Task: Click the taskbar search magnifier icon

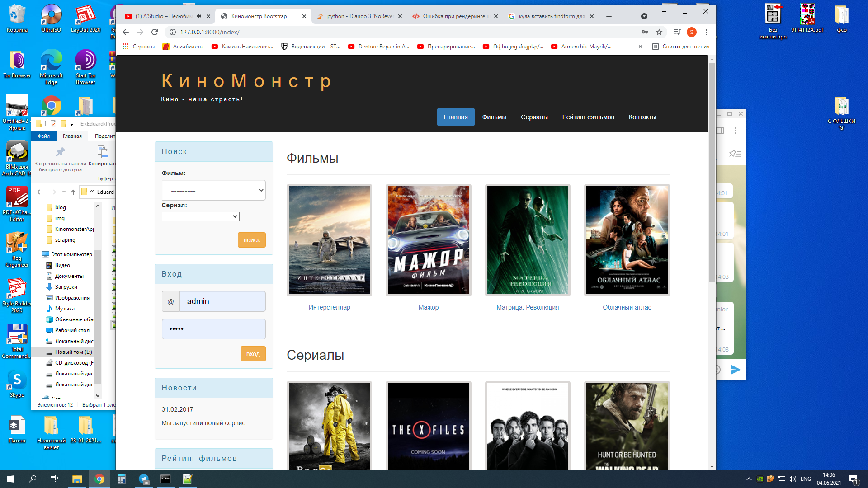Action: pos(33,479)
